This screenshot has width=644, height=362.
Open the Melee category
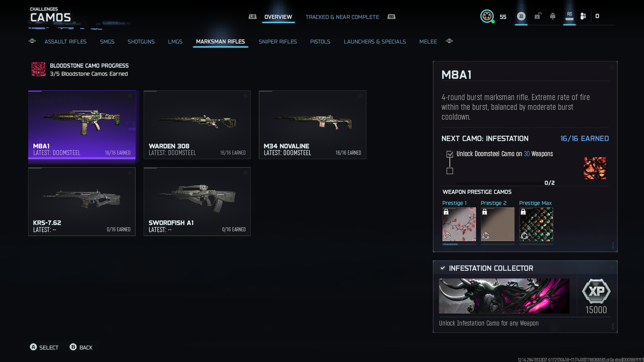click(x=428, y=42)
